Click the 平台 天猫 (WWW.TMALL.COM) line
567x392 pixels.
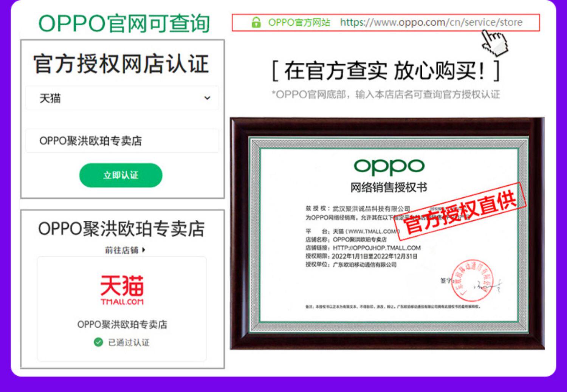coord(352,231)
